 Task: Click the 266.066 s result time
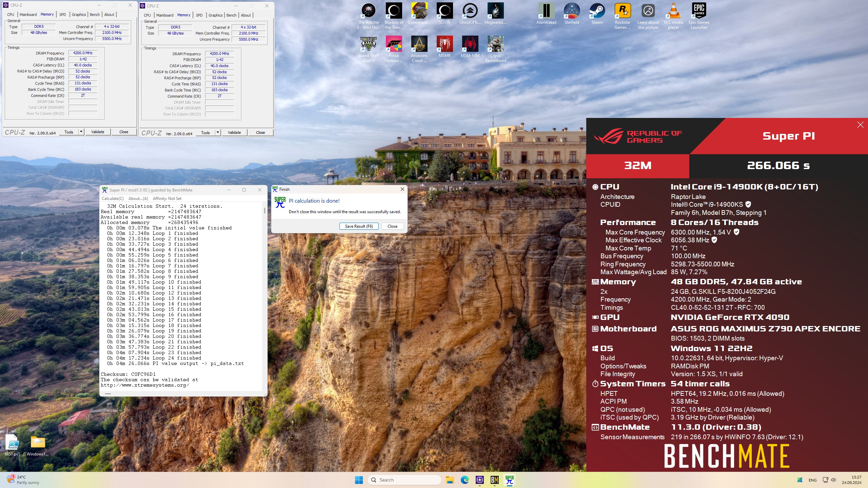[x=778, y=166]
